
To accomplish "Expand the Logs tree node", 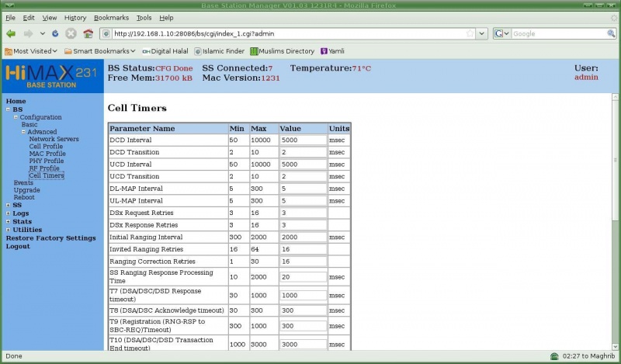I will 8,213.
